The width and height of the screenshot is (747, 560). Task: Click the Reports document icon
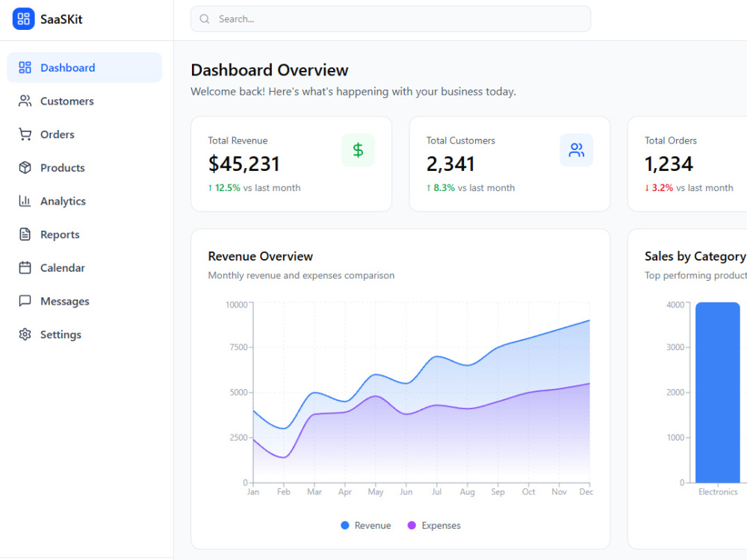pos(25,234)
